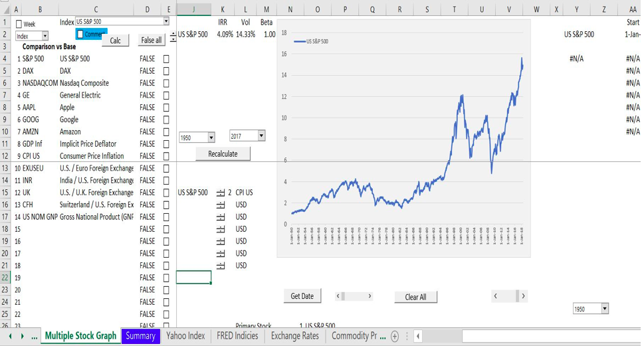Image resolution: width=644 pixels, height=346 pixels.
Task: Switch to the Multiple Stock Graph tab
Action: (80, 336)
